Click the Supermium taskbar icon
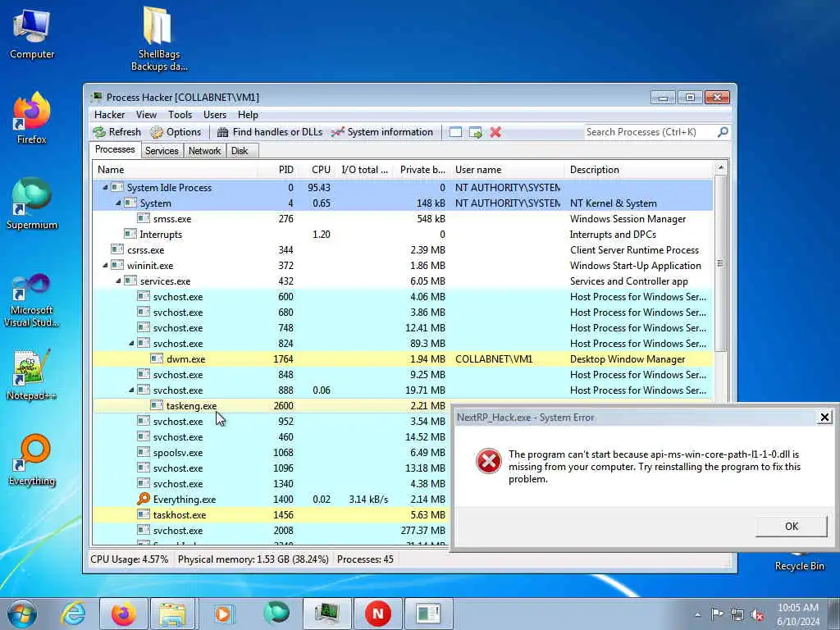Screen dimensions: 840x630 [276, 614]
